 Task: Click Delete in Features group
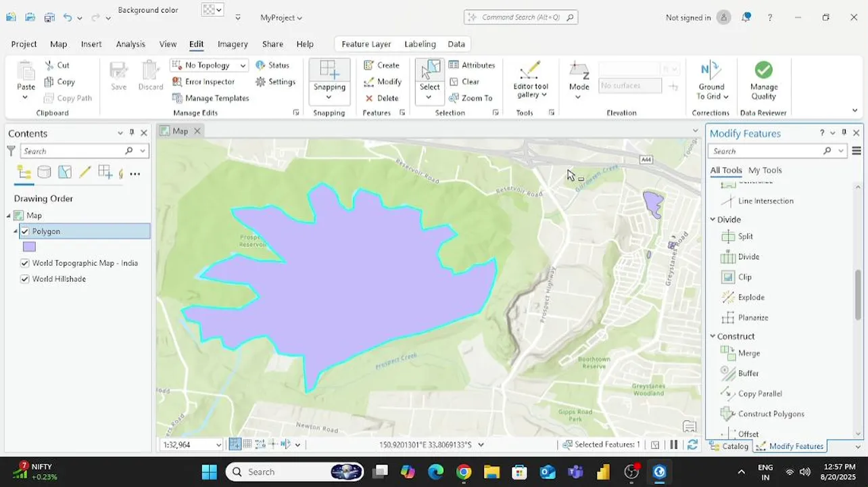point(381,98)
